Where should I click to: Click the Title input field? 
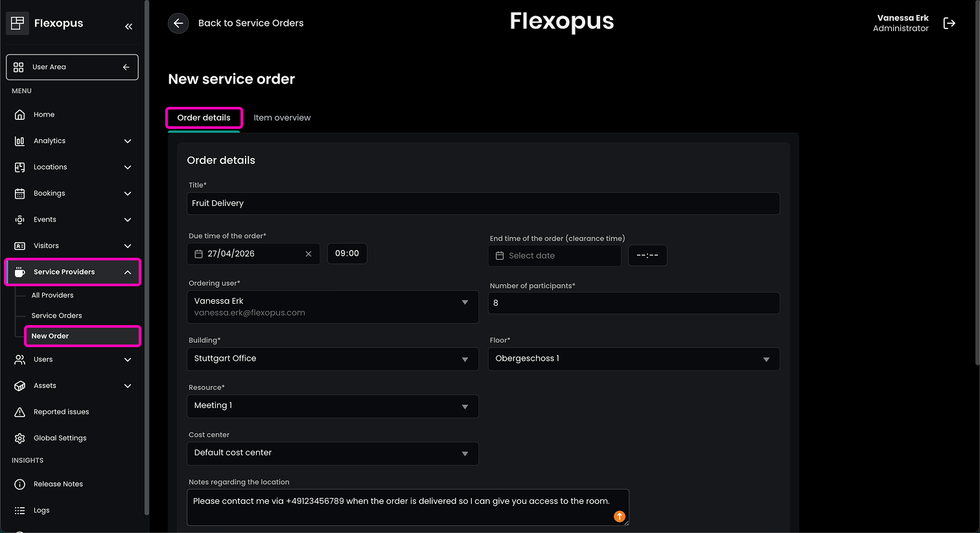point(483,203)
